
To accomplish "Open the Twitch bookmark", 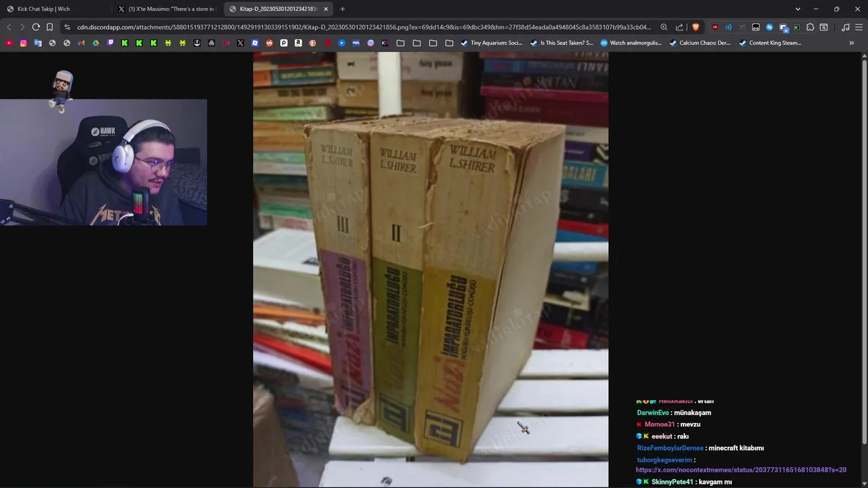I will [x=111, y=43].
